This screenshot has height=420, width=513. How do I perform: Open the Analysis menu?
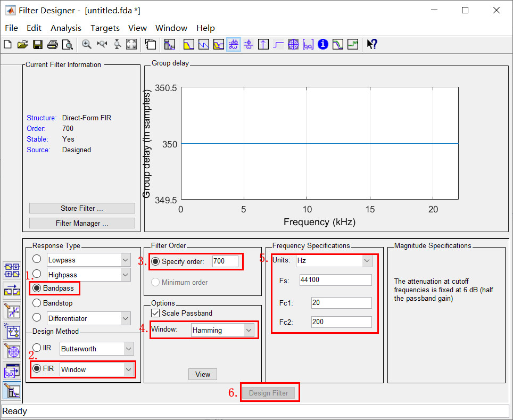66,28
